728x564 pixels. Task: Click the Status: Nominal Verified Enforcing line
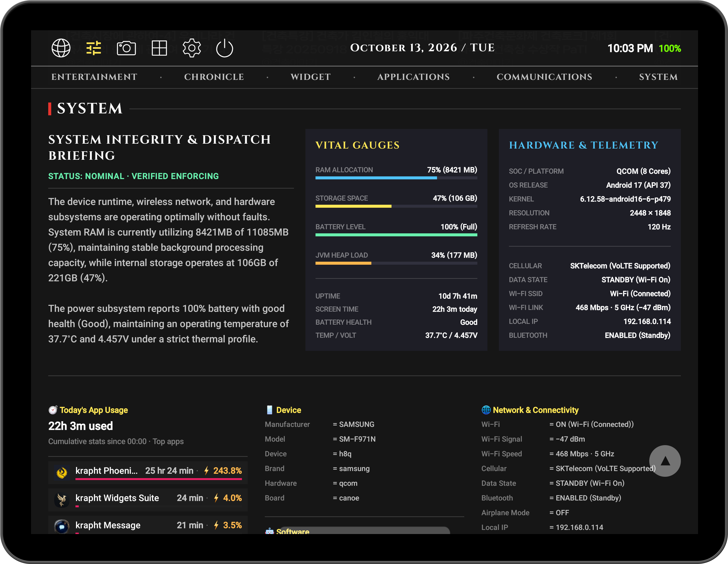tap(133, 176)
